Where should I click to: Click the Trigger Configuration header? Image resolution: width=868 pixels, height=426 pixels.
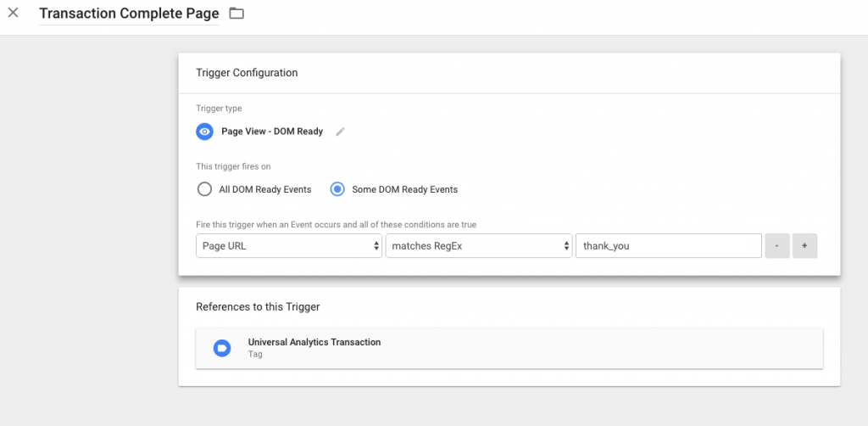tap(247, 73)
